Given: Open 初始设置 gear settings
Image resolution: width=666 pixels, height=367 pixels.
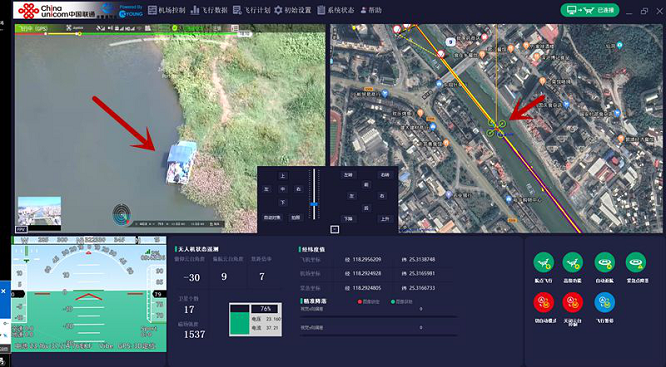Looking at the screenshot, I should click(x=293, y=10).
